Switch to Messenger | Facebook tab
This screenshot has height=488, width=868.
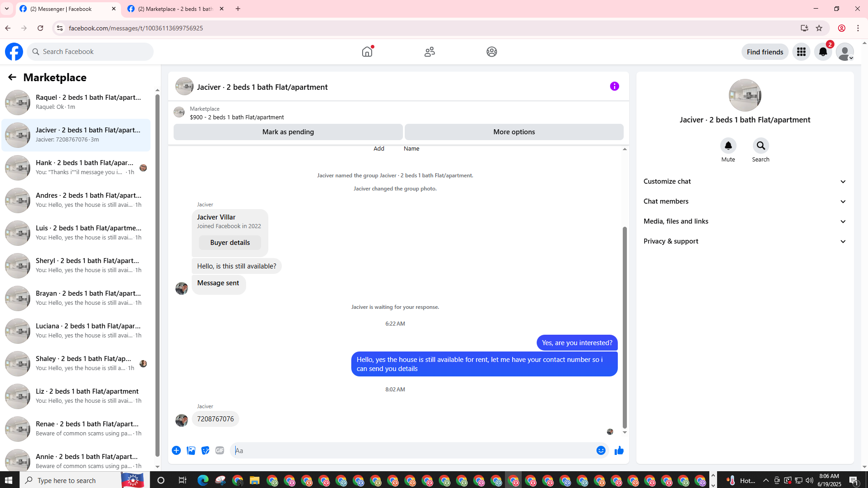pos(68,9)
